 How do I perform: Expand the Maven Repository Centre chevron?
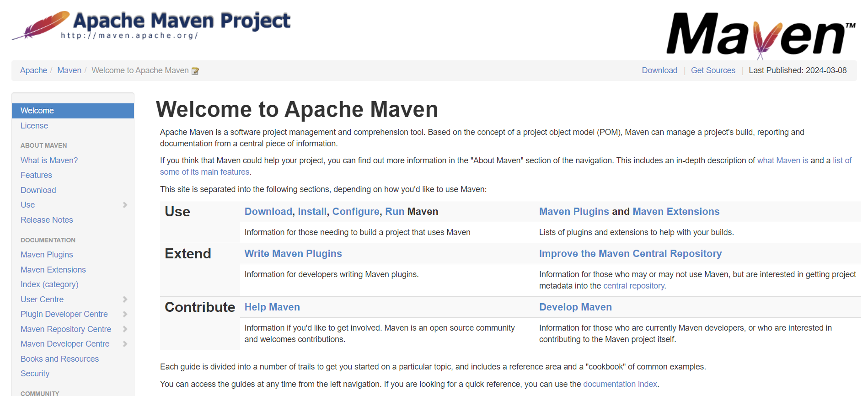pos(125,329)
